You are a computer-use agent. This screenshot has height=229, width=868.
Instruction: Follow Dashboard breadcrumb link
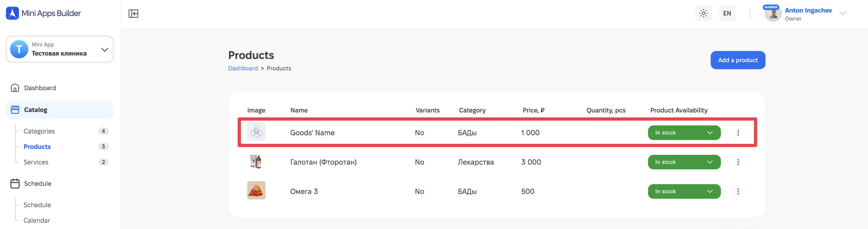(x=243, y=68)
